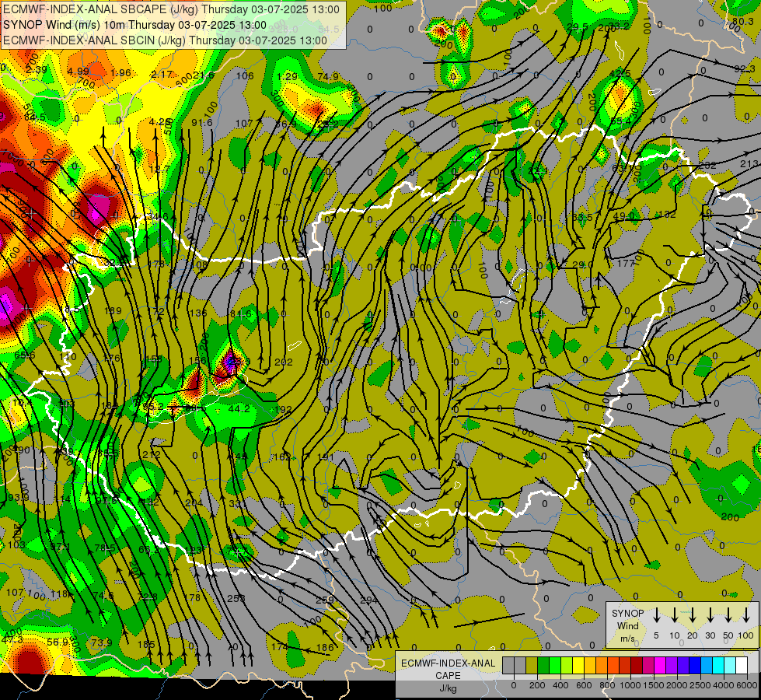Click the map value 49.0
Viewport: 761px width, 700px height.
tap(624, 215)
